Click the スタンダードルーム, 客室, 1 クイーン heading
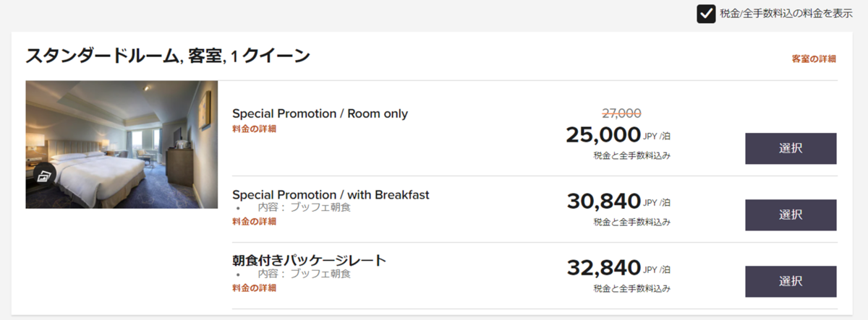This screenshot has height=320, width=868. 168,56
